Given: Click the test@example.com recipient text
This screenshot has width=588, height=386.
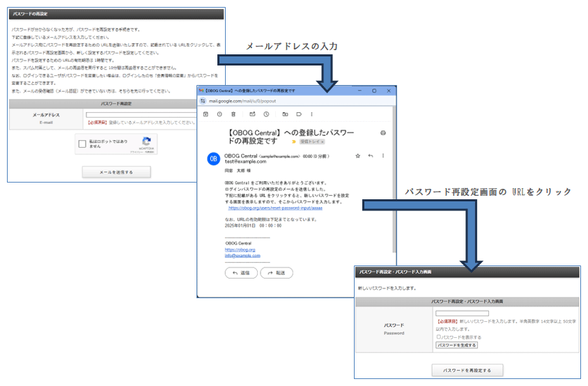Looking at the screenshot, I should coord(246,162).
